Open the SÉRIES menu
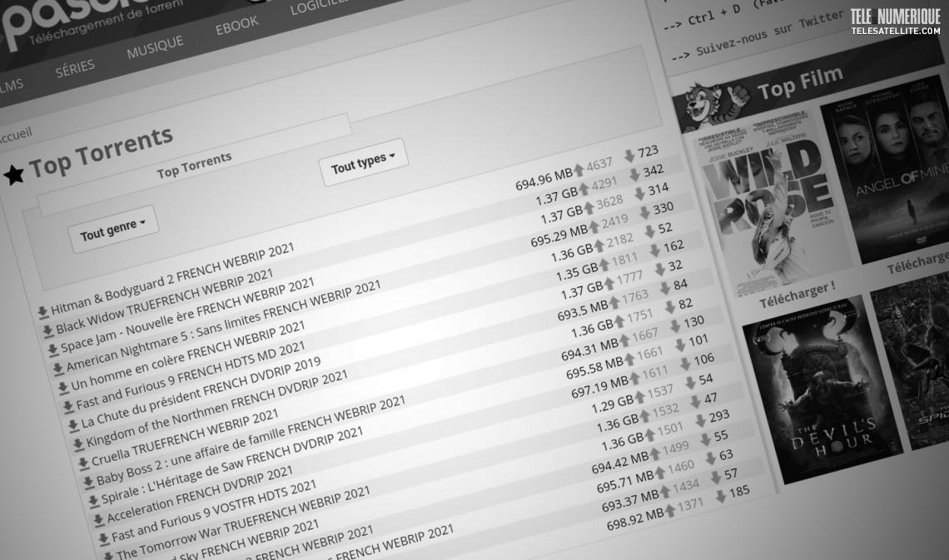This screenshot has height=560, width=949. 75,69
